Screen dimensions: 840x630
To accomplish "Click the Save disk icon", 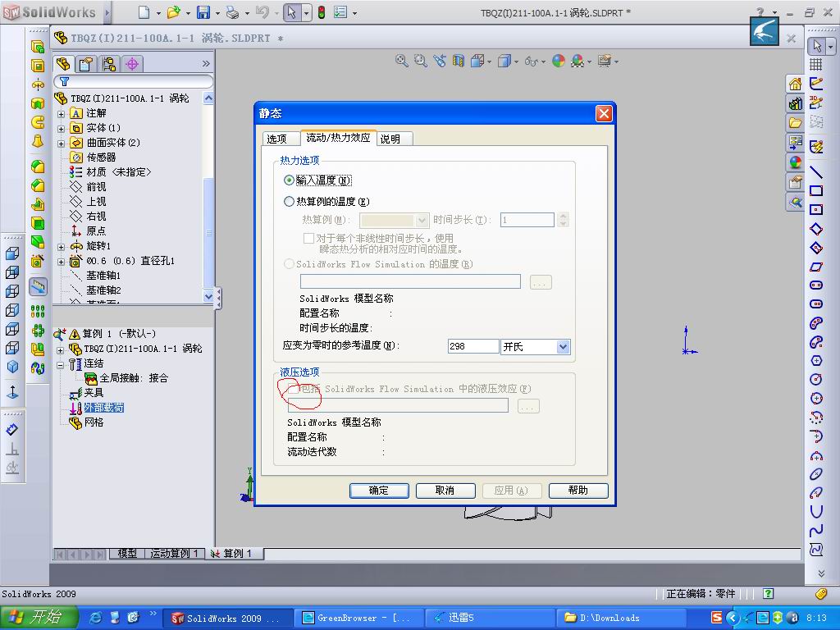I will point(203,11).
